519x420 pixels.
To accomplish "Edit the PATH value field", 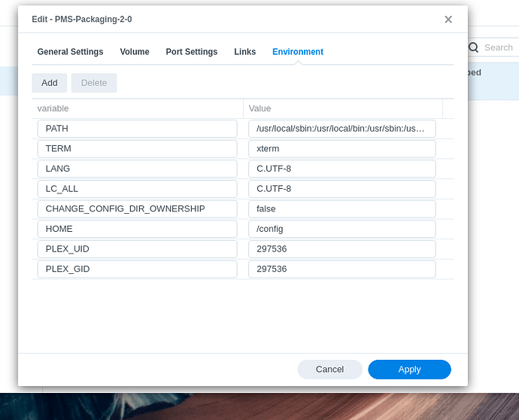I will pyautogui.click(x=342, y=129).
